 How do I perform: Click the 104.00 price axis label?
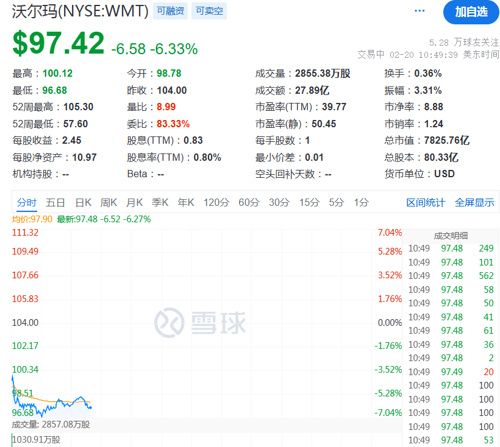[x=25, y=323]
